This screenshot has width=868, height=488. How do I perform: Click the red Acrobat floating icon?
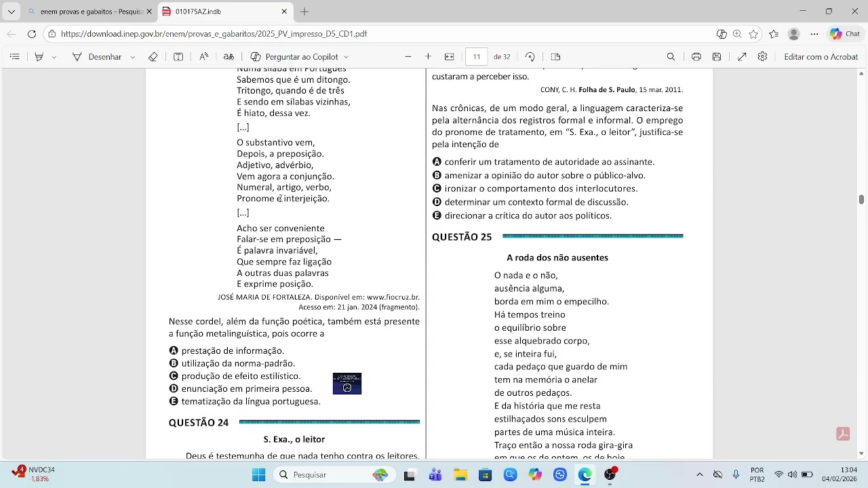pos(843,434)
